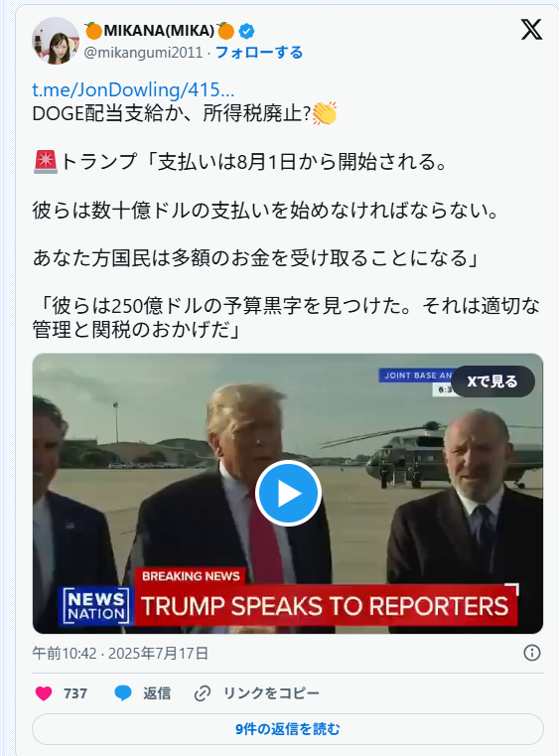559x756 pixels.
Task: Click the blue verified badge
Action: [x=246, y=31]
